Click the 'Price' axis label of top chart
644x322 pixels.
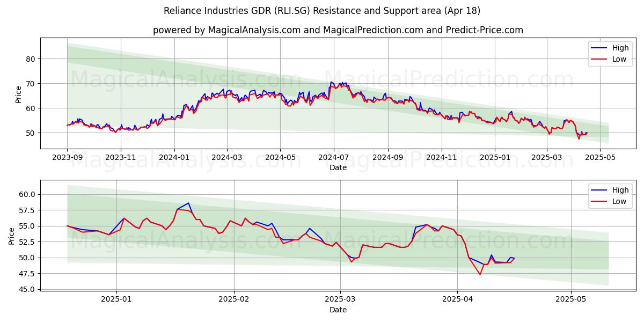18,94
